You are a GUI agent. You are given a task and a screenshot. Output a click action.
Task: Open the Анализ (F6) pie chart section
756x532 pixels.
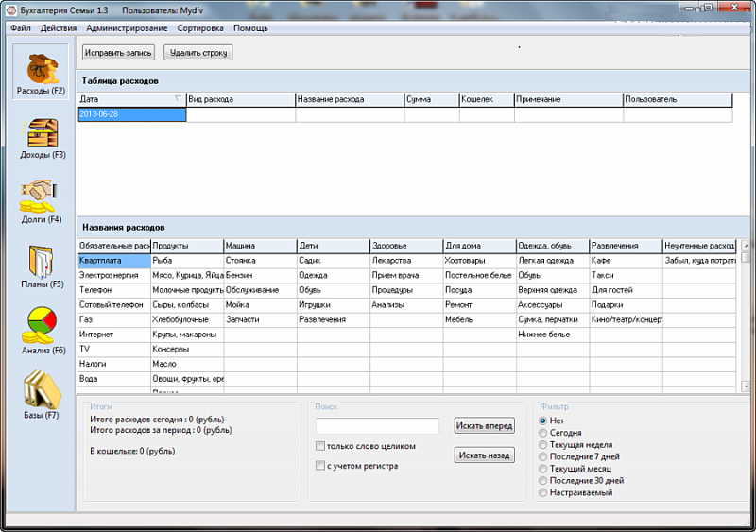43,331
